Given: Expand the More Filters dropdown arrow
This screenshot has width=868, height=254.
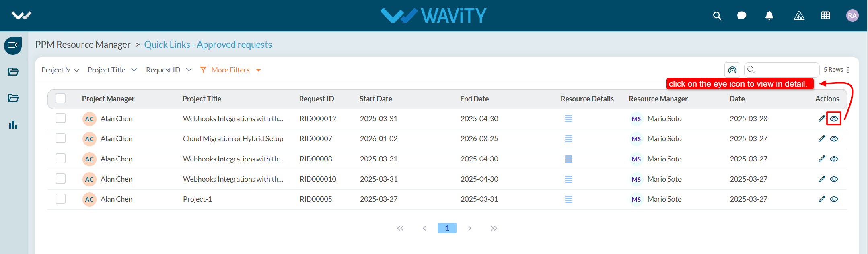Looking at the screenshot, I should click(x=259, y=70).
